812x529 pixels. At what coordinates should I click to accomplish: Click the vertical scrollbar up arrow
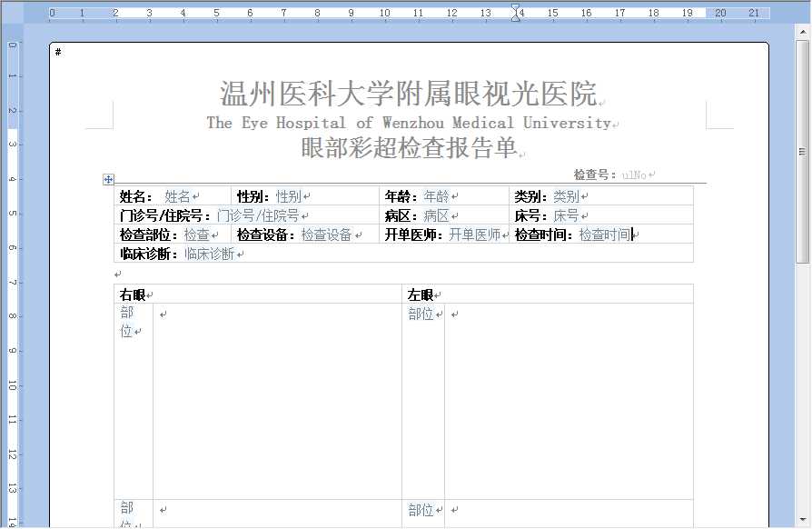[x=803, y=32]
